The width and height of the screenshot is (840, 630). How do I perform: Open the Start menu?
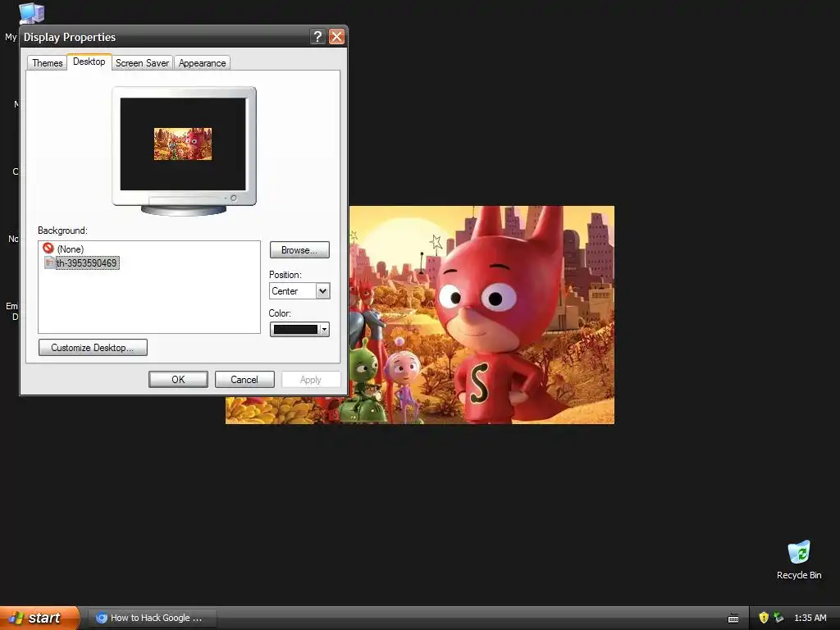pos(39,618)
